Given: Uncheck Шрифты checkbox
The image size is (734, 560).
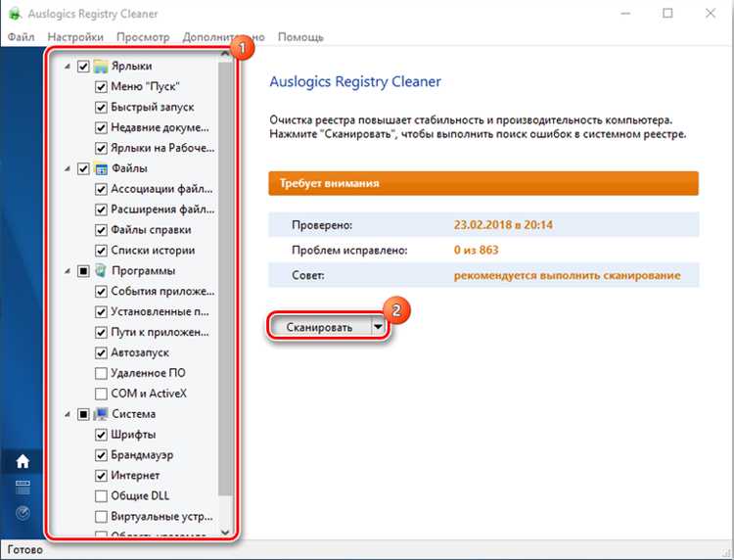Looking at the screenshot, I should tap(101, 435).
